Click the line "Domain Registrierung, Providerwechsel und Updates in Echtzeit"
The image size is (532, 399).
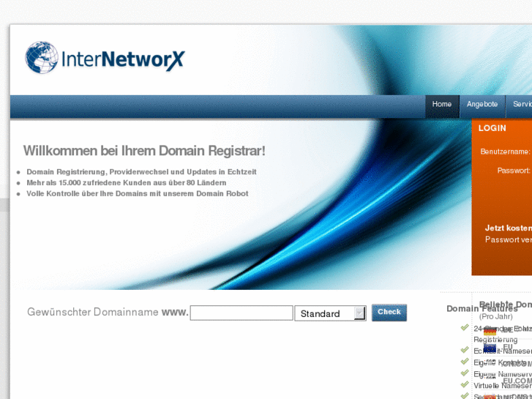point(141,172)
